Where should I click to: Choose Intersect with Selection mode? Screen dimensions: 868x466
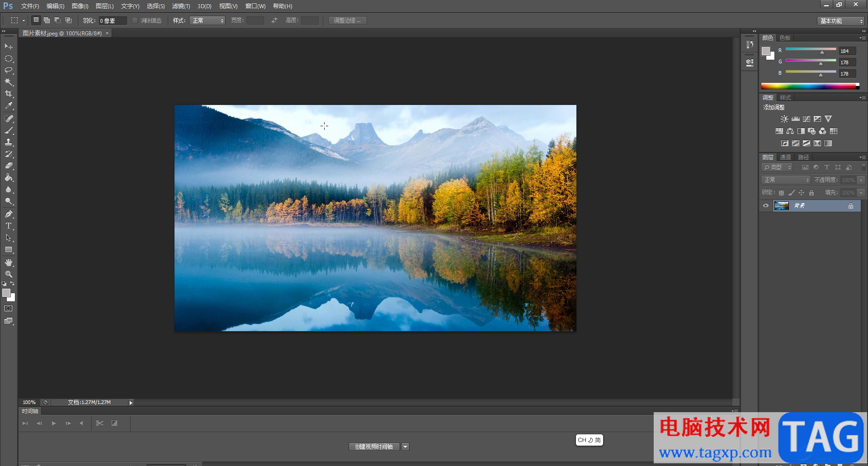(x=68, y=20)
